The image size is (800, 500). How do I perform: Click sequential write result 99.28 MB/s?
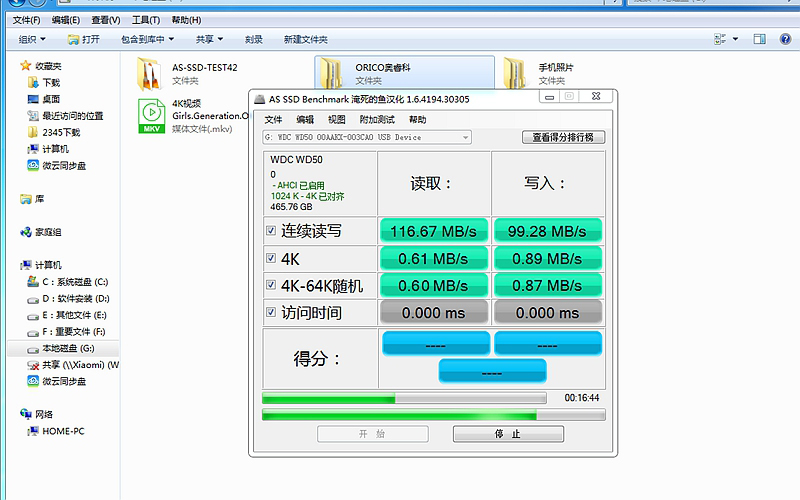(547, 231)
